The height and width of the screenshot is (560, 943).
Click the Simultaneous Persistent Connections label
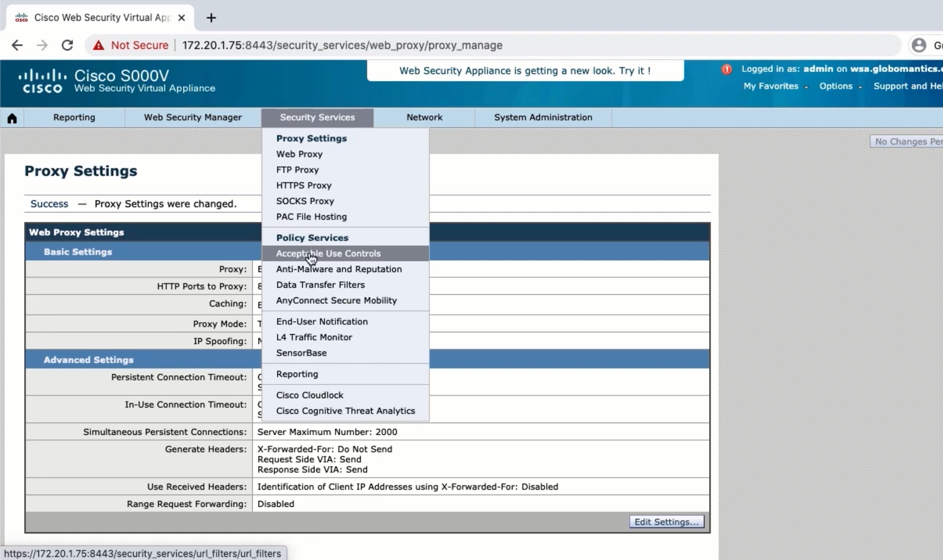165,432
